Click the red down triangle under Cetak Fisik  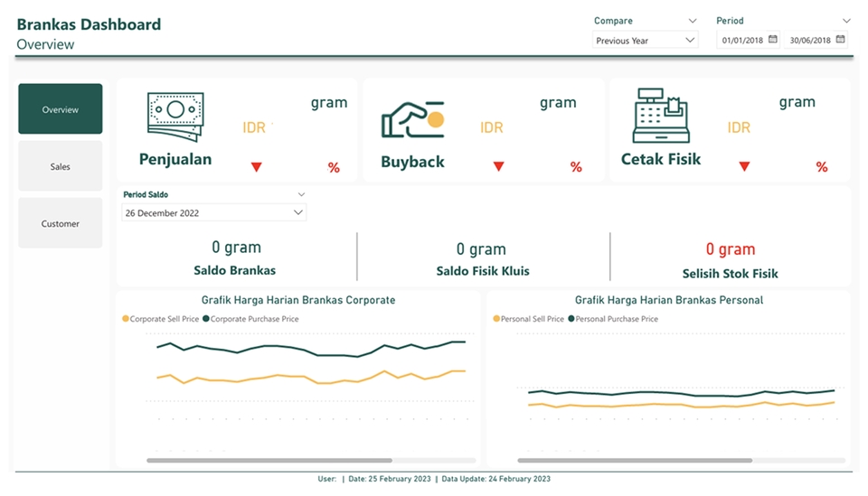pyautogui.click(x=744, y=166)
